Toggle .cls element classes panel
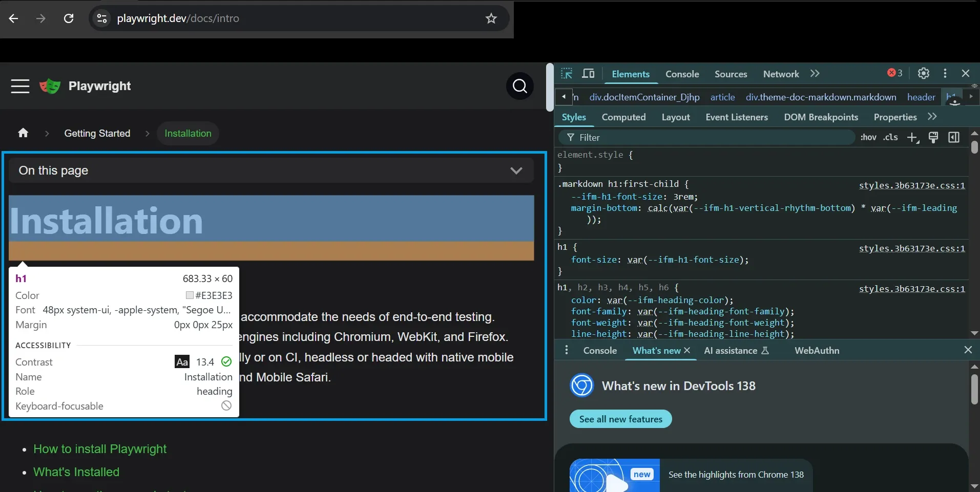The image size is (980, 492). pos(890,137)
